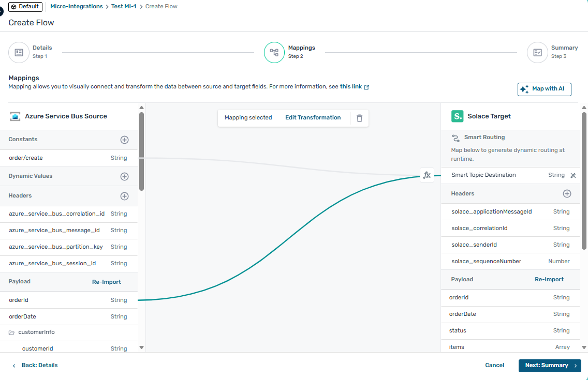Add a dynamic value using plus icon
Screen dimensions: 588x380
click(124, 176)
